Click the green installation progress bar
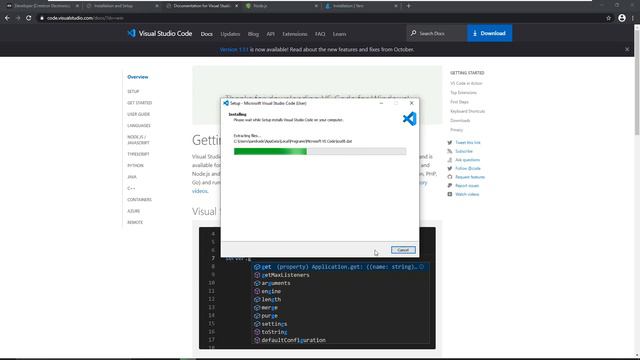The width and height of the screenshot is (640, 360). click(x=270, y=151)
